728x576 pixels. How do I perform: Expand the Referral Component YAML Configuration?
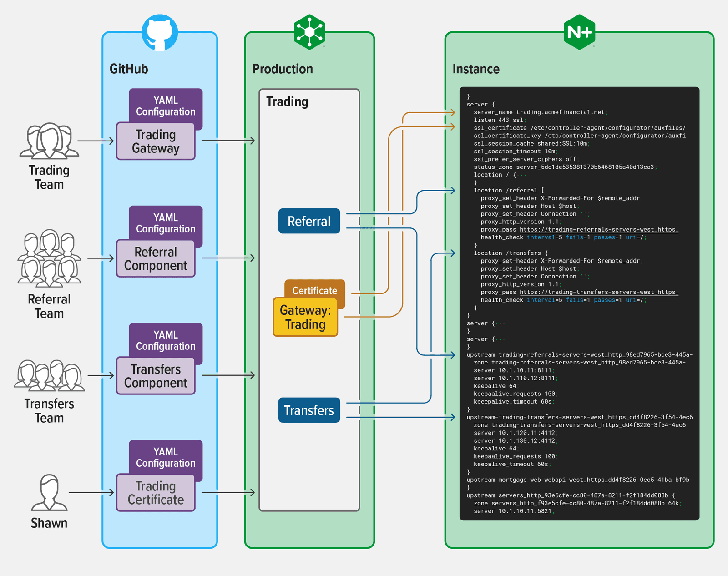point(165,223)
